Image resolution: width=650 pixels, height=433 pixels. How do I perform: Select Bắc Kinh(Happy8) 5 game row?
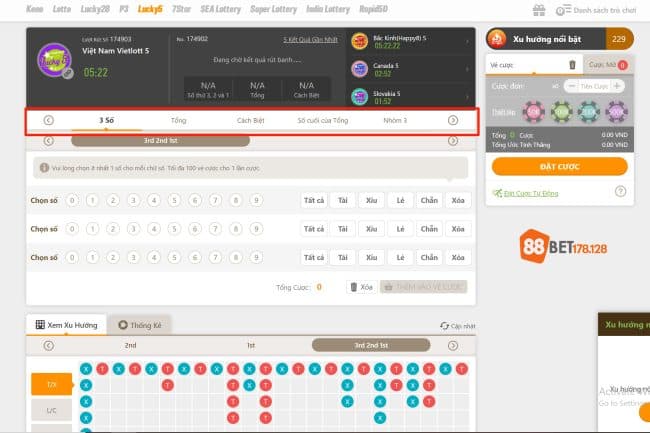tap(410, 41)
